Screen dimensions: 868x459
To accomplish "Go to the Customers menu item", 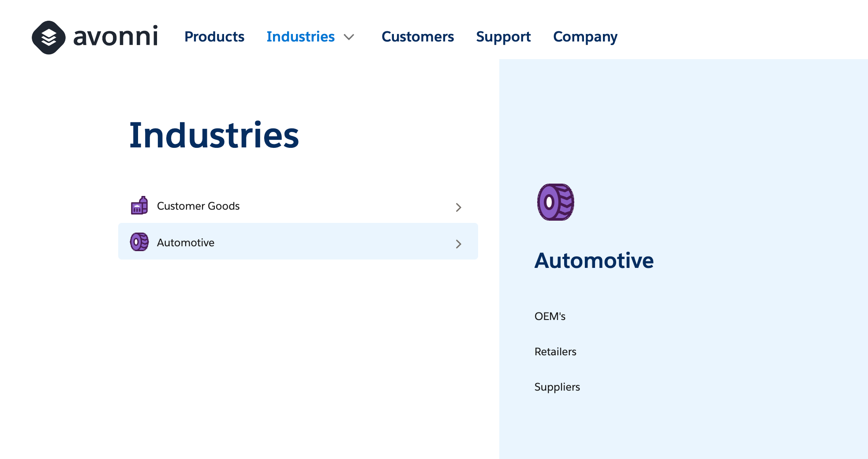I will pos(417,37).
